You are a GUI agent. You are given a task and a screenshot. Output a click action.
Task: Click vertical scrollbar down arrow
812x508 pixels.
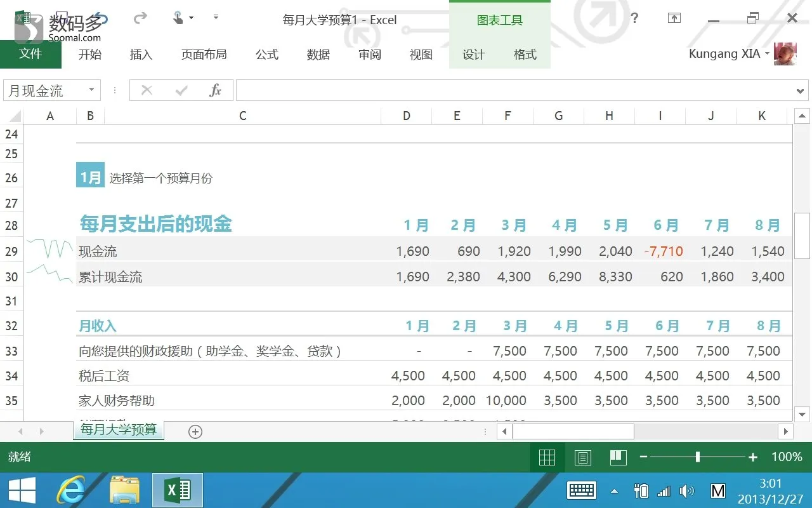point(802,414)
